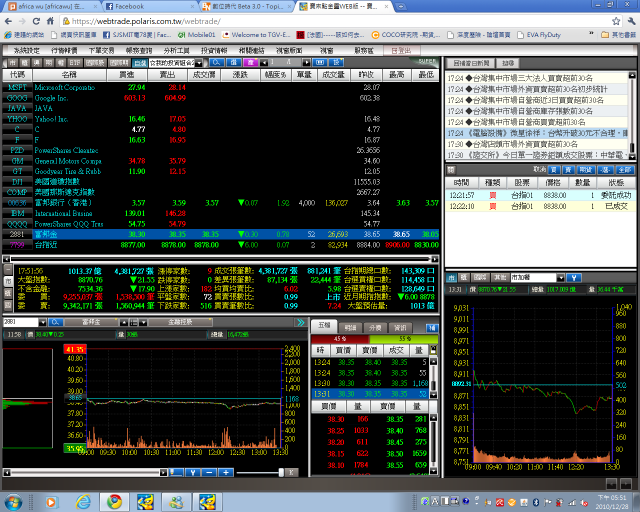The width and height of the screenshot is (640, 512).
Task: Open Google Chrome from the taskbar
Action: [x=115, y=502]
